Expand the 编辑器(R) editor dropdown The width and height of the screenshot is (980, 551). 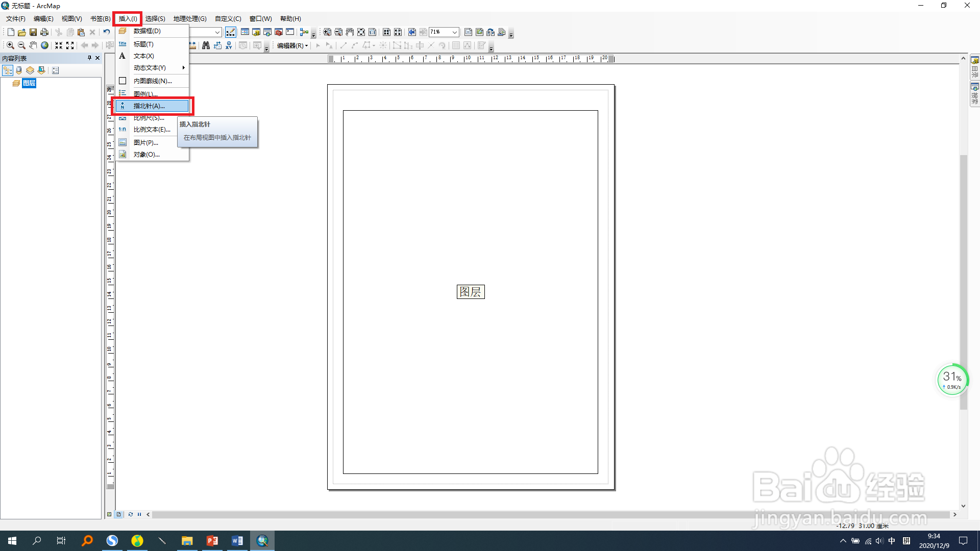click(292, 45)
